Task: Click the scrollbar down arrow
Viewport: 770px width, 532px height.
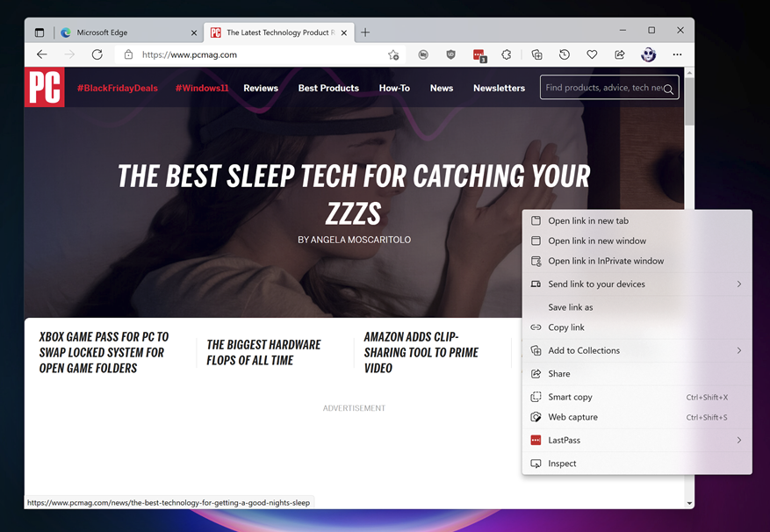Action: click(689, 503)
